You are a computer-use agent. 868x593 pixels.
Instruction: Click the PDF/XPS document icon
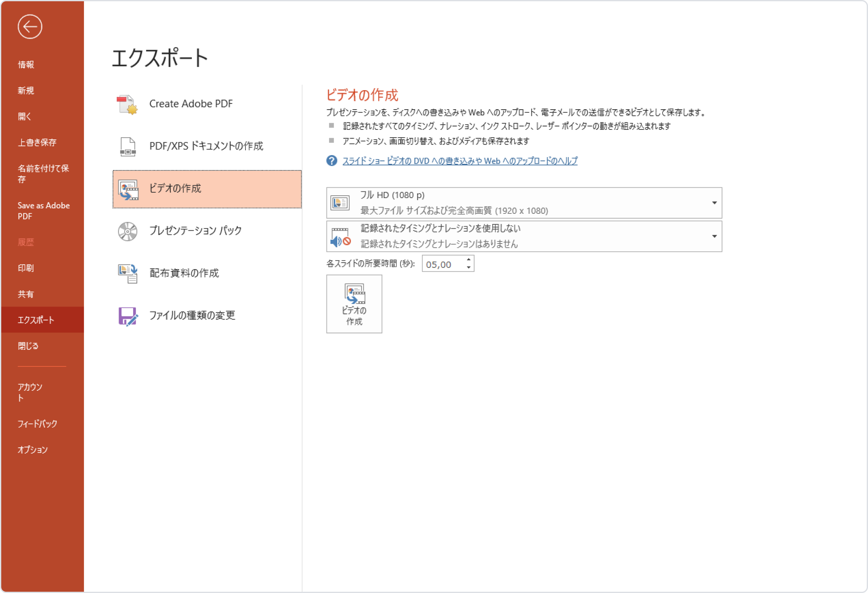127,146
